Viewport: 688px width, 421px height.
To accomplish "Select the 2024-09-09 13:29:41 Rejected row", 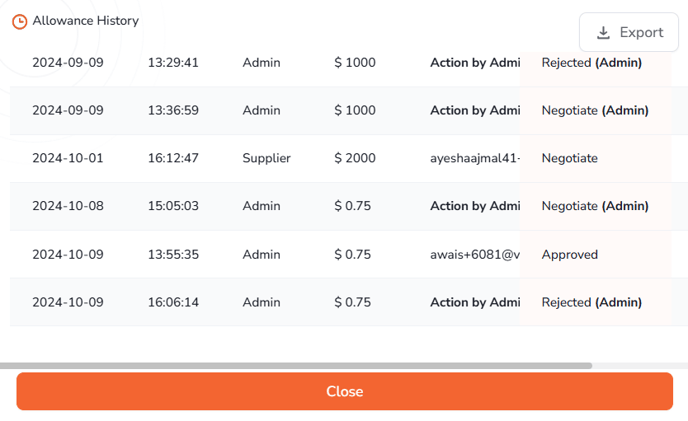I will click(340, 63).
